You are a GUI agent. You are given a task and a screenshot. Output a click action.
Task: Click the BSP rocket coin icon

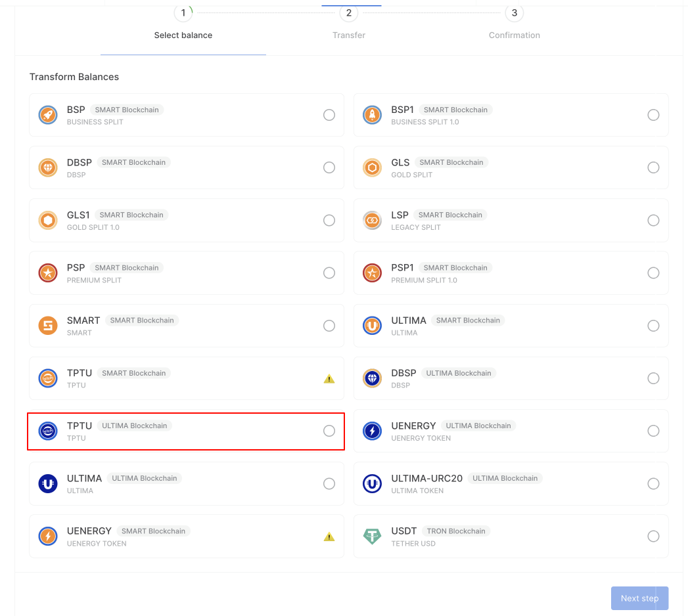(48, 116)
